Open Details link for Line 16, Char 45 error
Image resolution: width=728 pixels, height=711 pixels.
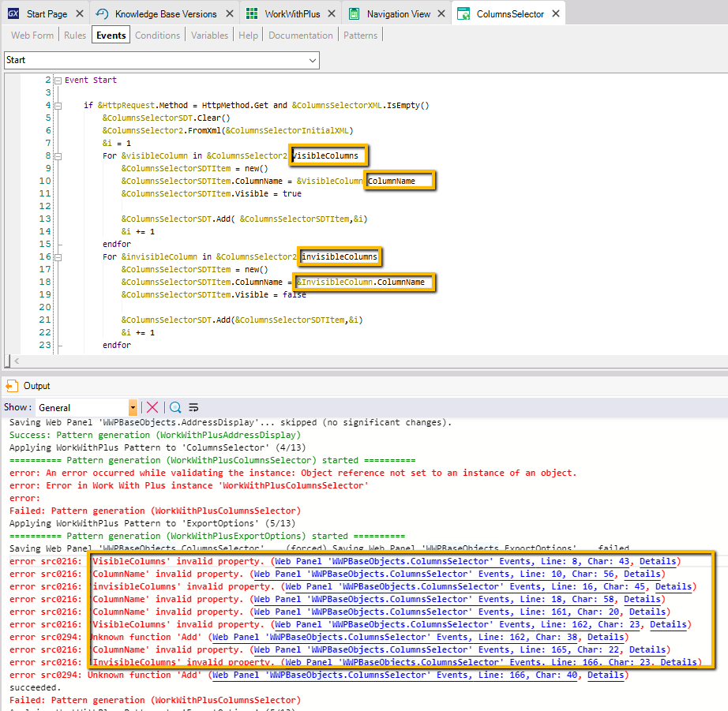click(x=674, y=586)
